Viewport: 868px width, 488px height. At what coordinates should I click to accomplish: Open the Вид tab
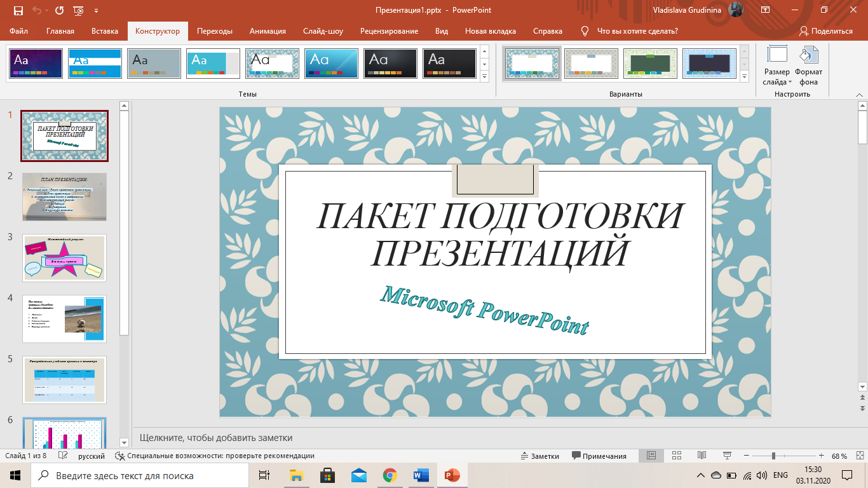click(442, 31)
